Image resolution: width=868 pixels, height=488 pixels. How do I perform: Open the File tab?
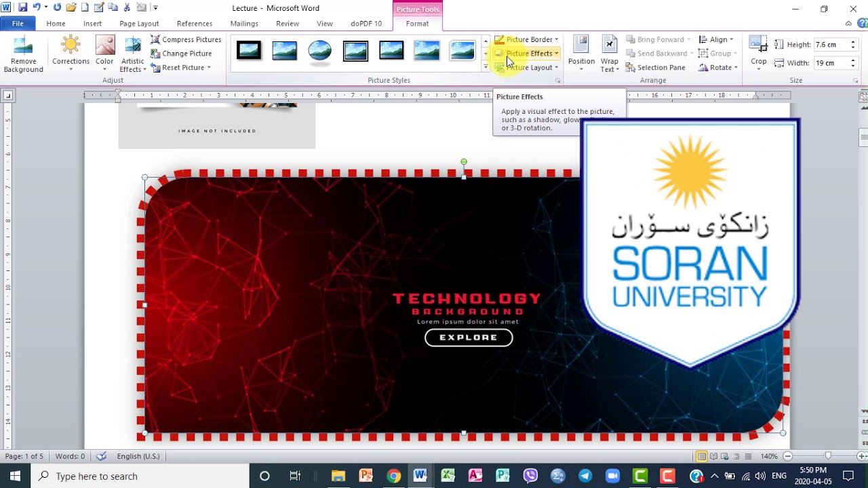click(x=18, y=24)
